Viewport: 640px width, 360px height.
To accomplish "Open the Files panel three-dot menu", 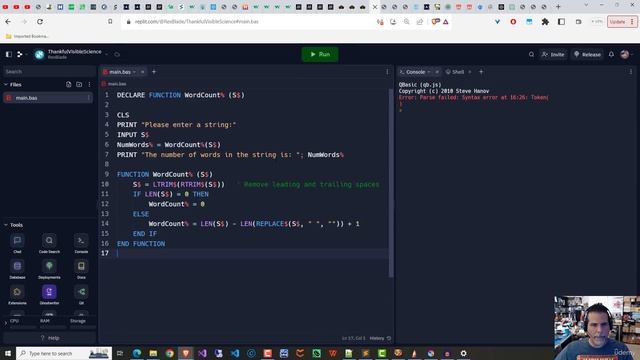I will tap(89, 84).
